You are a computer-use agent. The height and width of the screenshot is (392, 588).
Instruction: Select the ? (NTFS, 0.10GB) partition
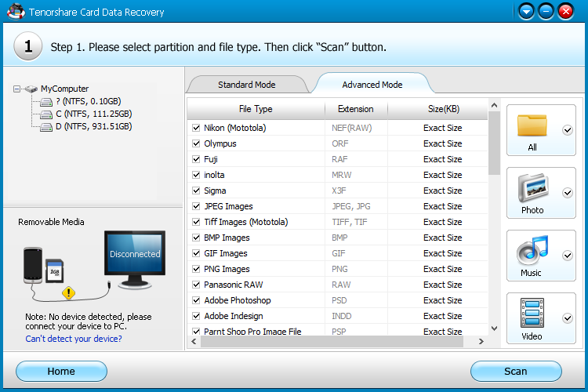[x=88, y=102]
